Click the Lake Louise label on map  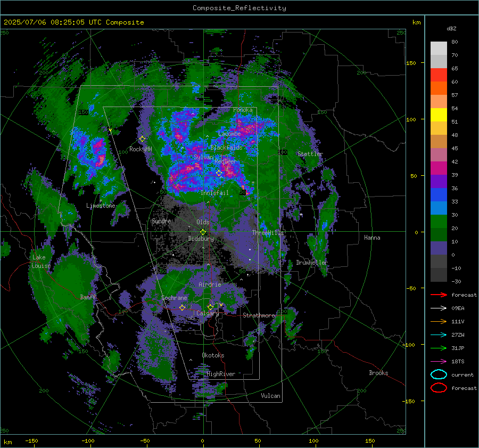click(x=41, y=262)
